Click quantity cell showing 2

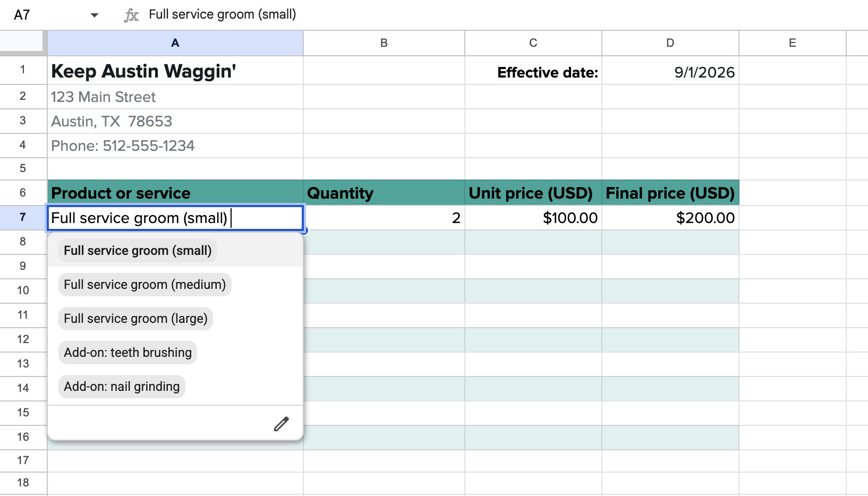tap(384, 218)
